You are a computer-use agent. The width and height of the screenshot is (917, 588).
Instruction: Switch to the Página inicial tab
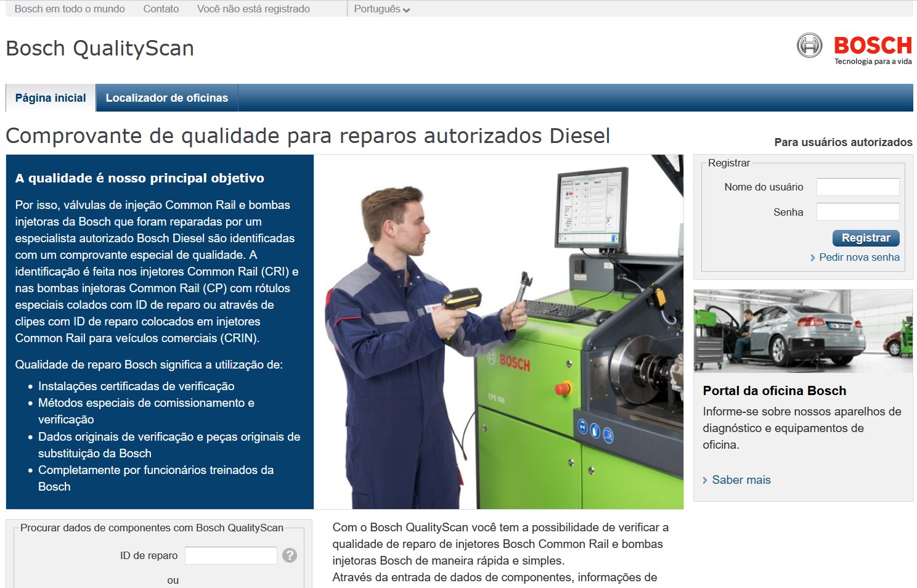click(51, 98)
